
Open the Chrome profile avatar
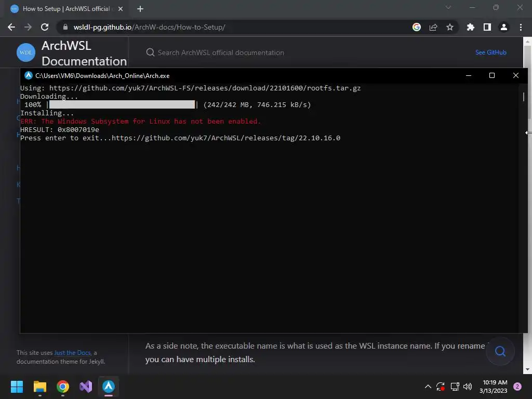click(x=504, y=27)
